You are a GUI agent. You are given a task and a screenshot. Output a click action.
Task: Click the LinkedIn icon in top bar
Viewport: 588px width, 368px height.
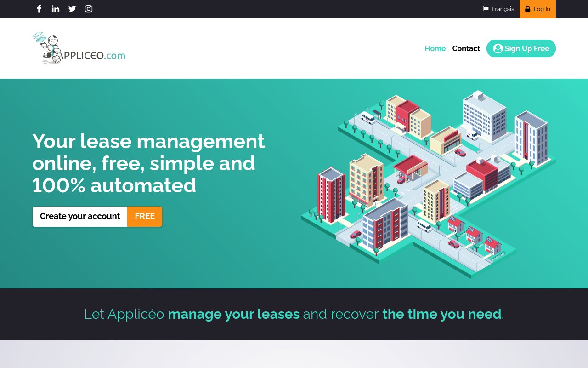coord(56,9)
